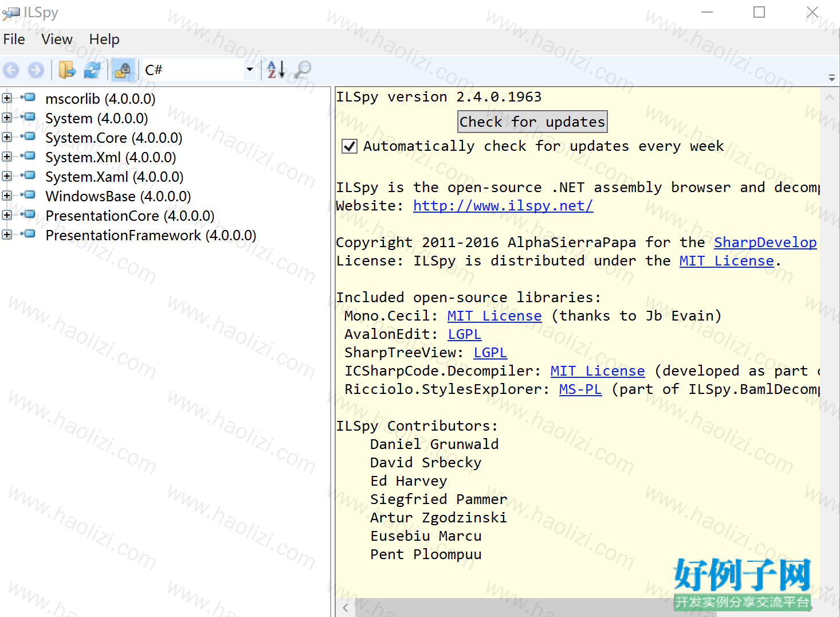Expand the WindowsBase (4.0.0.0) node
840x617 pixels.
(x=7, y=196)
